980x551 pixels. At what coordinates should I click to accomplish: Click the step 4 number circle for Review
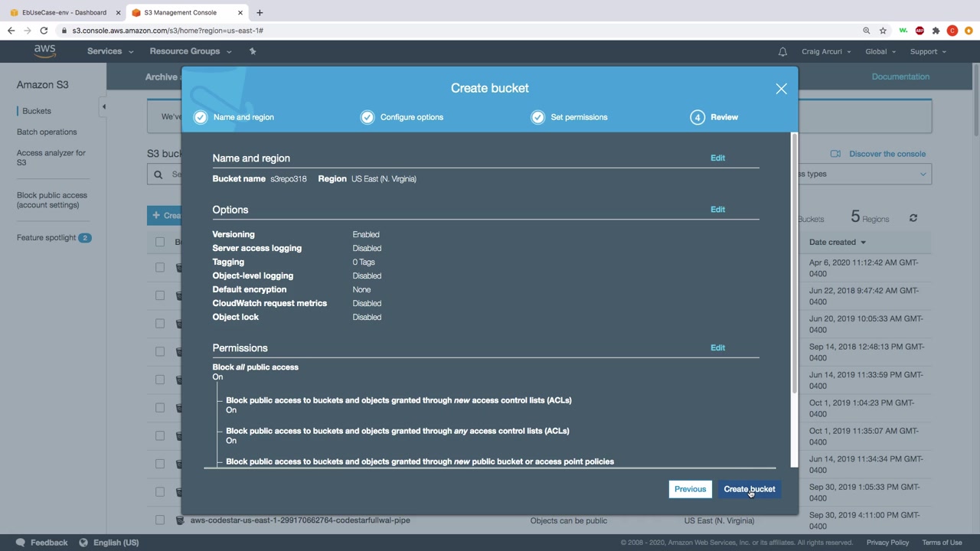[697, 117]
